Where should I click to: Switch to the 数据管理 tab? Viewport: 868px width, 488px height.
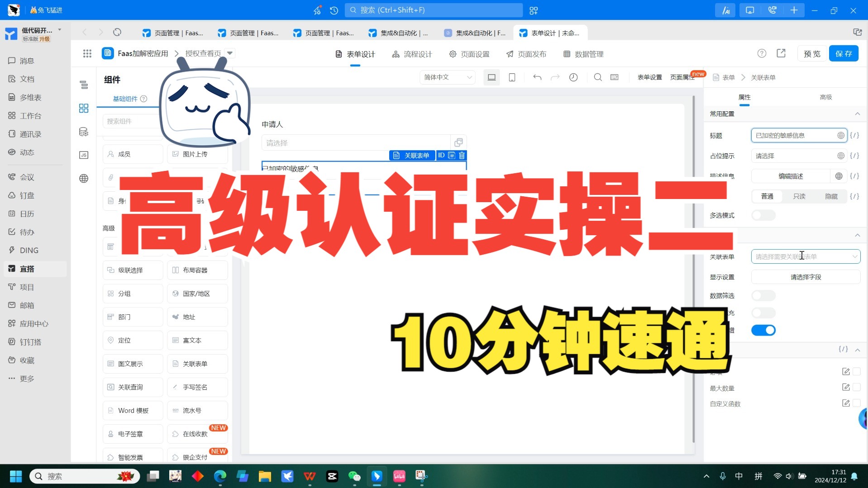pos(583,54)
